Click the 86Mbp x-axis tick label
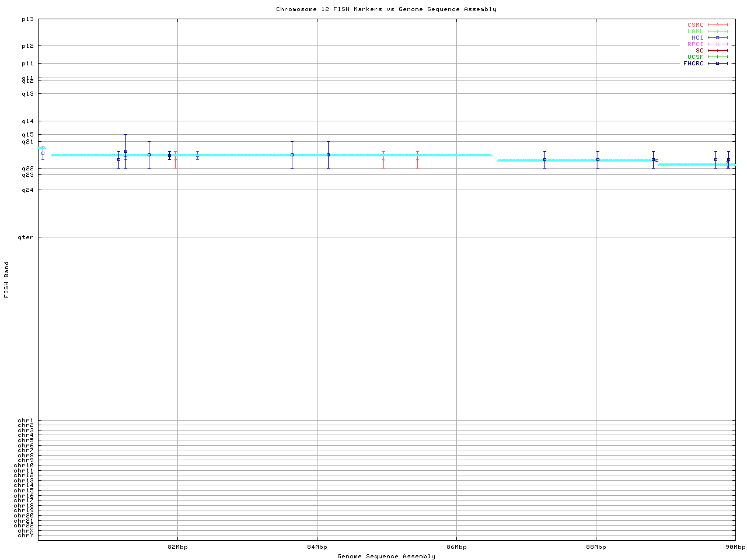747x560 pixels. coord(456,547)
